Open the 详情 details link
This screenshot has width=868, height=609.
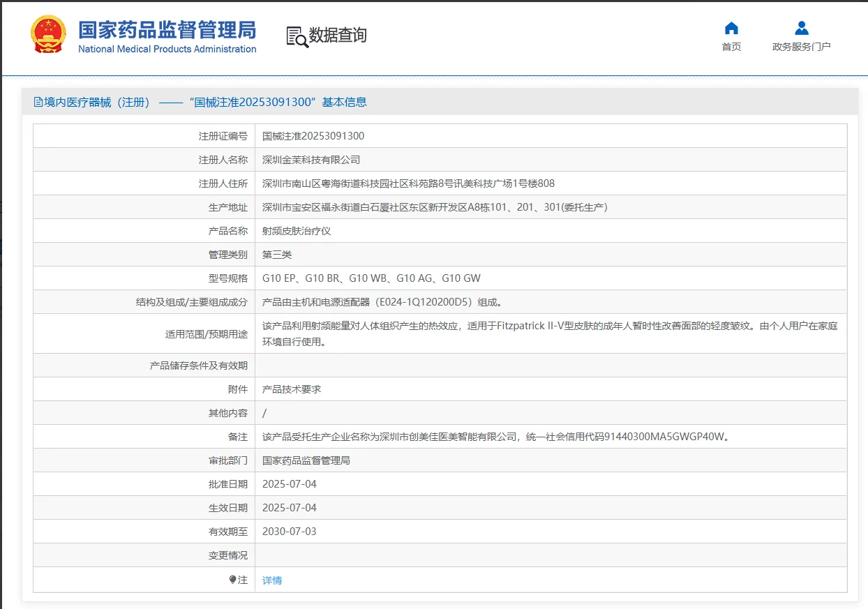coord(272,579)
